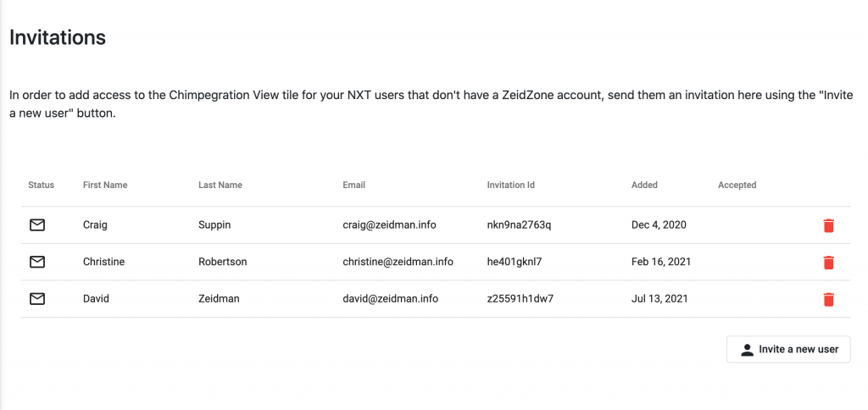Screen dimensions: 868x410
Task: Sort by the Email column header
Action: click(x=353, y=185)
